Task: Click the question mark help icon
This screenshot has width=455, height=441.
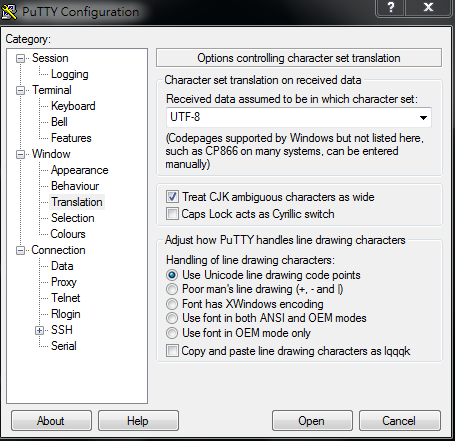Action: pyautogui.click(x=391, y=7)
